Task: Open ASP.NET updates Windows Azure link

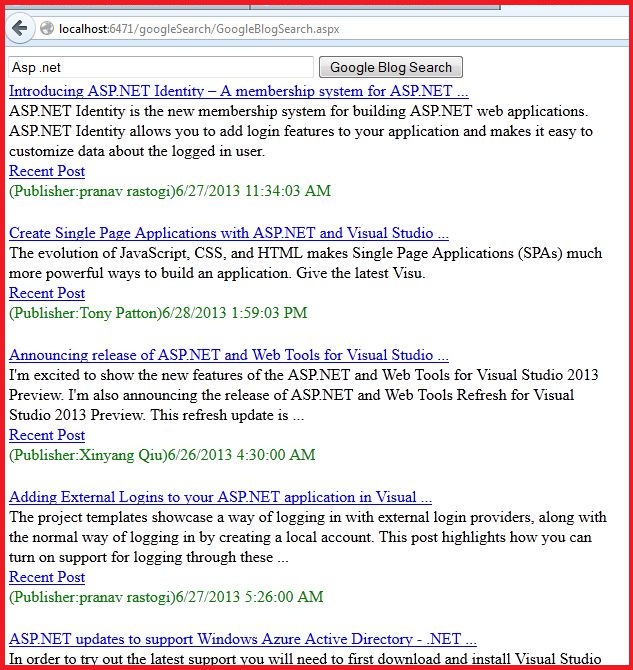Action: tap(242, 639)
